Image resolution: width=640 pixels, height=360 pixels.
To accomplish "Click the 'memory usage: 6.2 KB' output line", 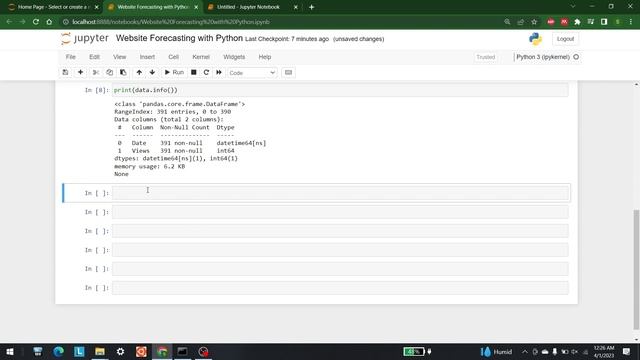I will pos(149,166).
